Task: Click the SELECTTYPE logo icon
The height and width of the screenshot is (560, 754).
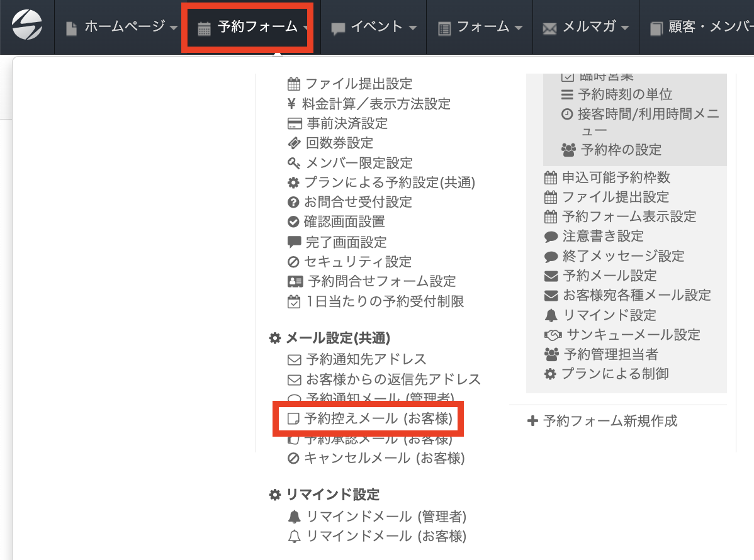Action: 27,26
